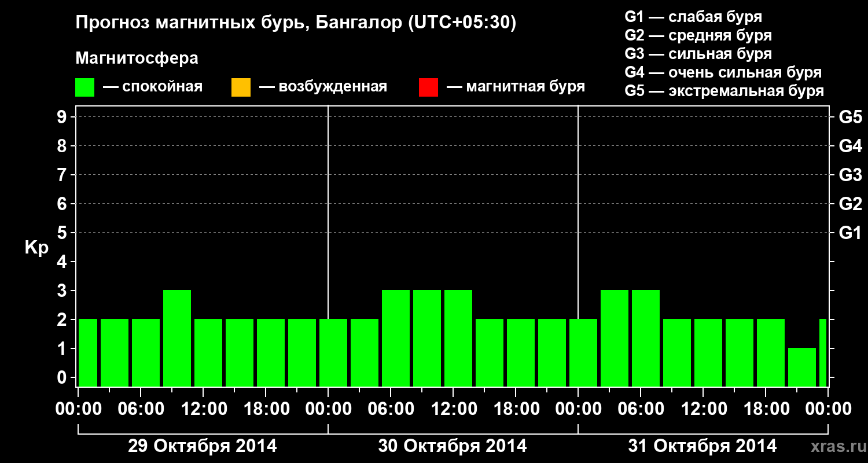Click the first bar at 00:00 on 29 October

tap(88, 352)
